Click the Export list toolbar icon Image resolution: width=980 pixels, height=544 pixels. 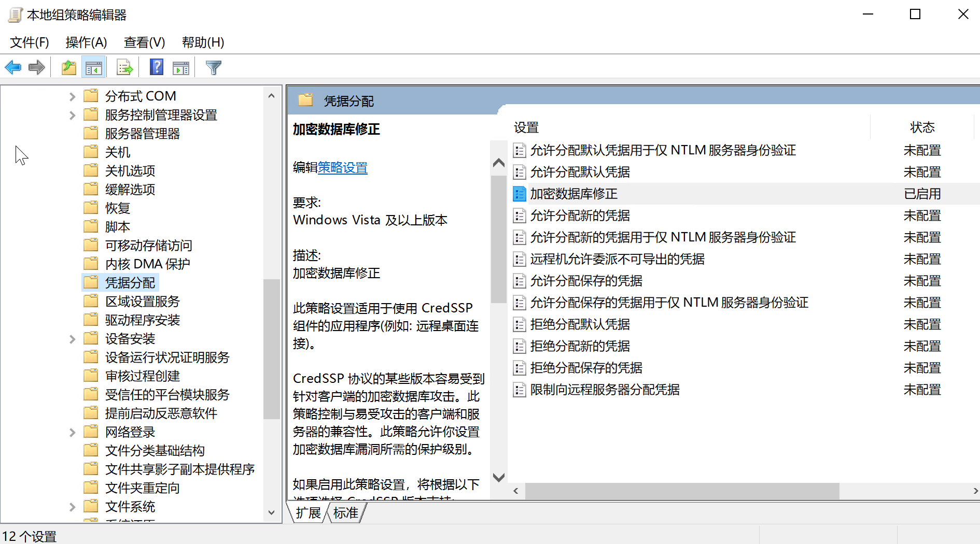(x=124, y=67)
